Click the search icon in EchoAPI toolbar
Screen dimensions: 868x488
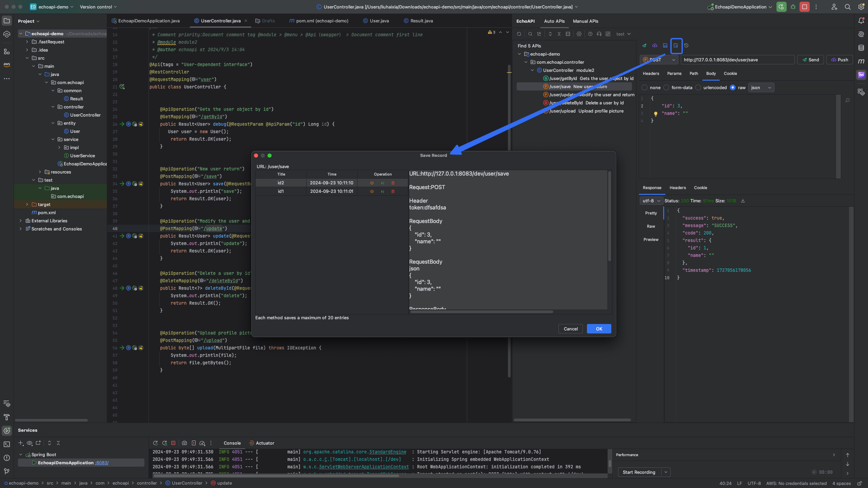[530, 34]
